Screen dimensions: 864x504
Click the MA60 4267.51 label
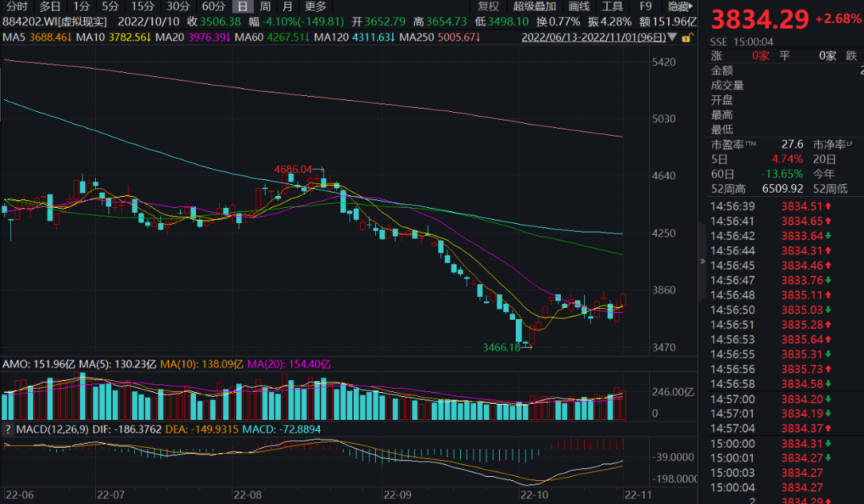coord(272,38)
